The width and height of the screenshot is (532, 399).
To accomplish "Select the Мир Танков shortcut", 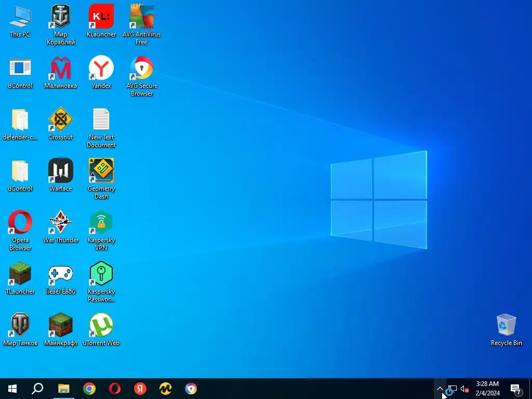I will [x=20, y=330].
